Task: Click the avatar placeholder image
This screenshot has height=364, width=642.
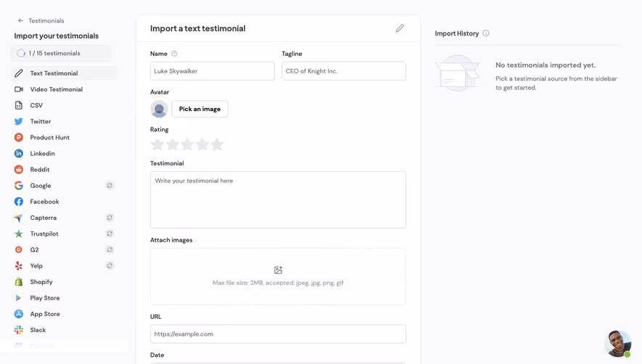Action: pos(159,109)
